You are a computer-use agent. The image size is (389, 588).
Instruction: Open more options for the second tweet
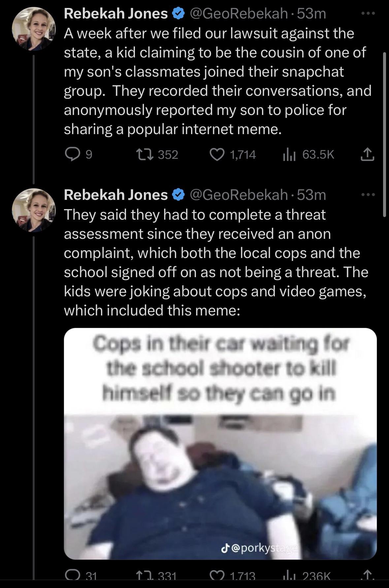pyautogui.click(x=368, y=195)
